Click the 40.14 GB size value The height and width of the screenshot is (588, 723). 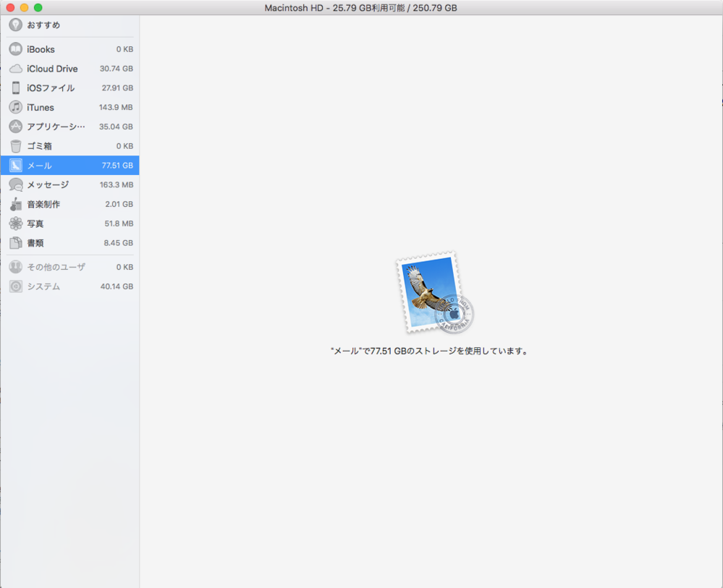click(x=117, y=286)
